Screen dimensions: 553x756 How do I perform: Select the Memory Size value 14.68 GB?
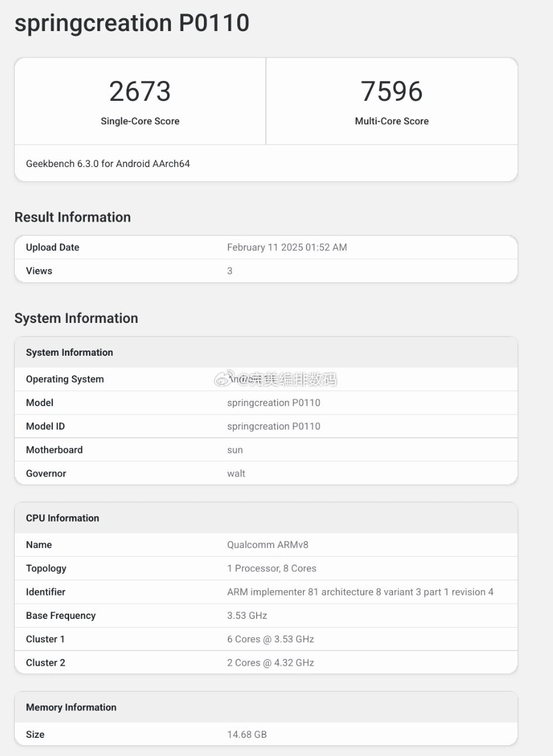[247, 734]
